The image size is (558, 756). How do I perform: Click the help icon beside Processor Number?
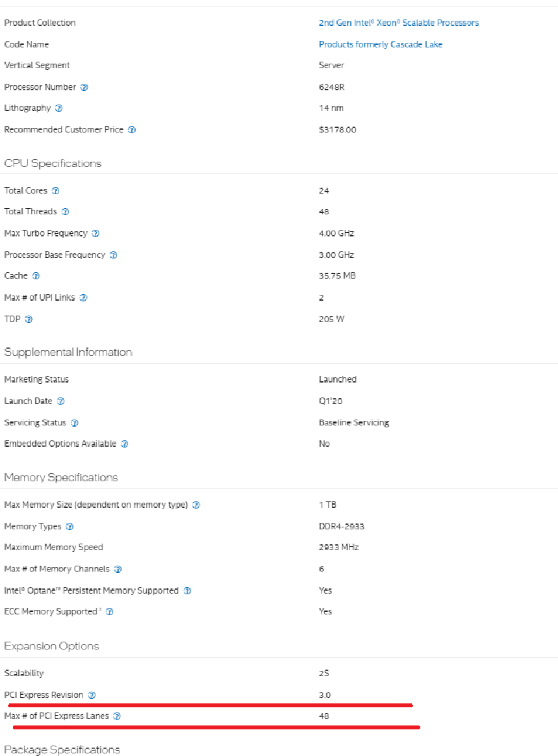(84, 87)
